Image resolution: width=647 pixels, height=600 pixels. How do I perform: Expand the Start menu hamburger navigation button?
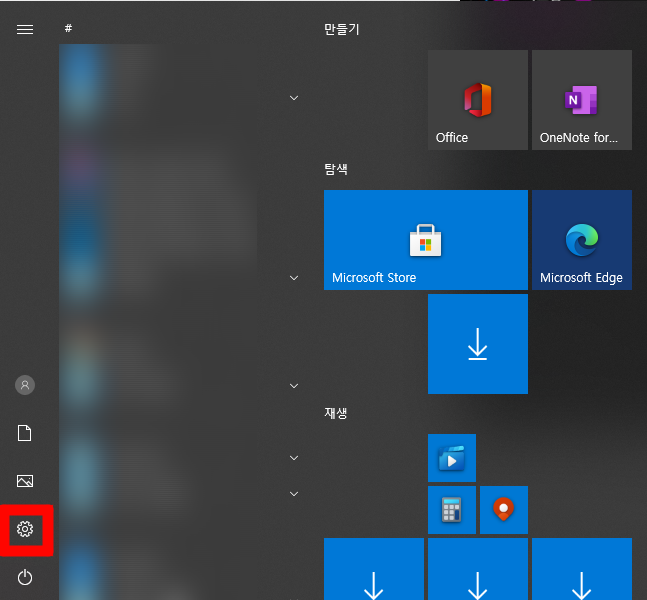pyautogui.click(x=25, y=29)
